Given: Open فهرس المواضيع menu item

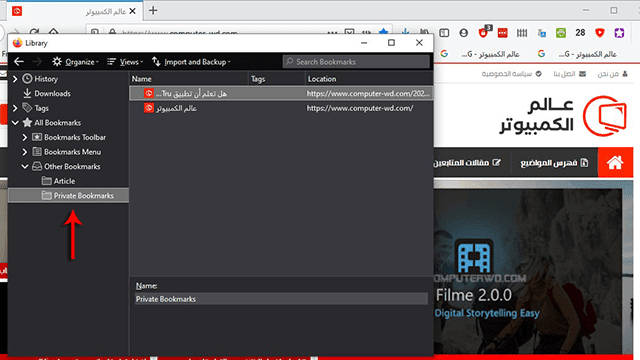Looking at the screenshot, I should click(x=554, y=163).
